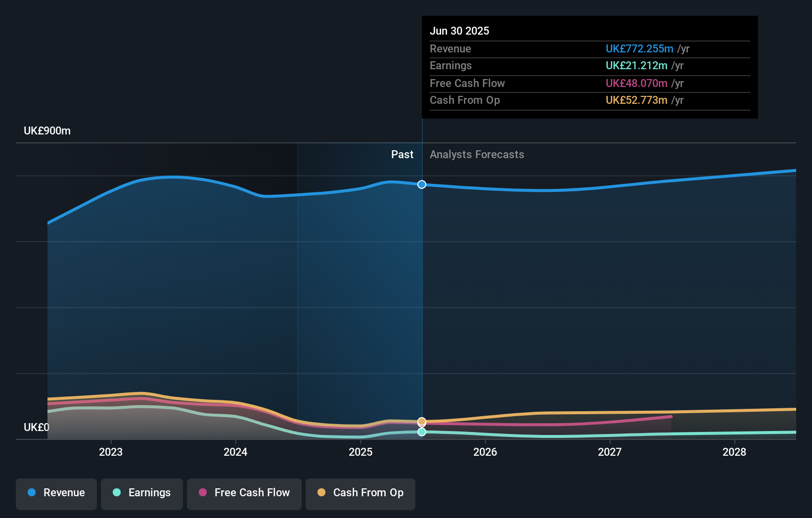Disable the Cash From Op series
Viewport: 812px width, 518px height.
click(x=360, y=493)
